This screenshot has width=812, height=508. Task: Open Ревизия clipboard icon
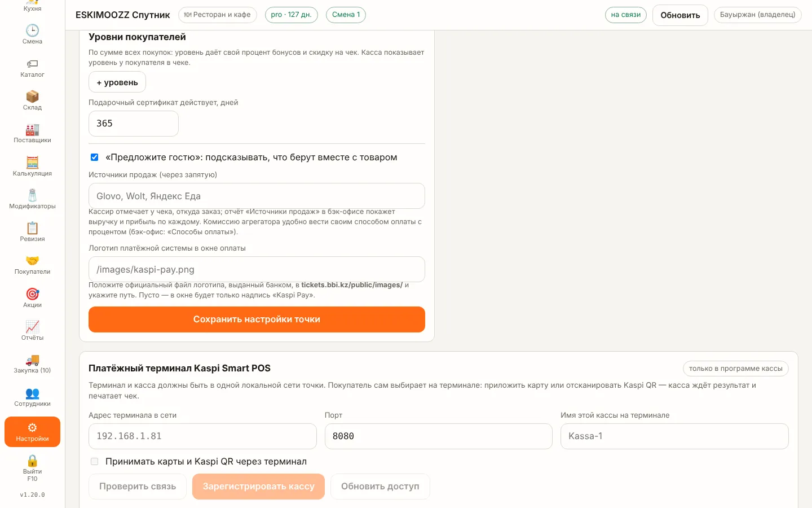pyautogui.click(x=32, y=232)
